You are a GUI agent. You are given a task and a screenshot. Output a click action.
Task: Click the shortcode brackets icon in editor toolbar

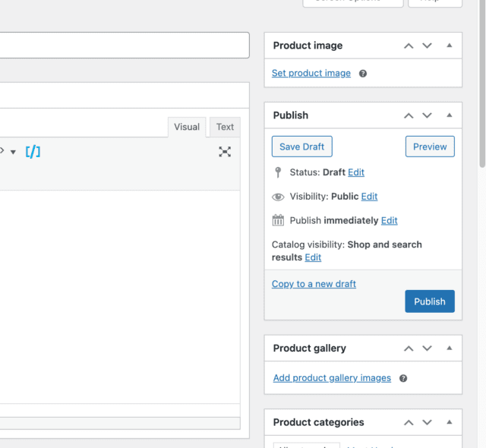(x=33, y=151)
